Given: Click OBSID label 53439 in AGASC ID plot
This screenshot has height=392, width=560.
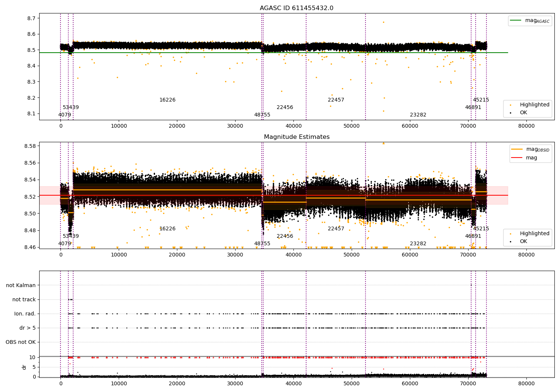Looking at the screenshot, I should 71,108.
